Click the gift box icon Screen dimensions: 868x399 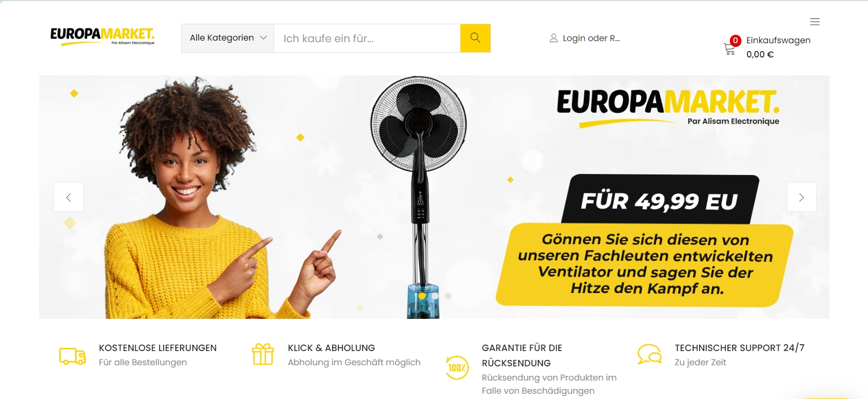point(263,354)
